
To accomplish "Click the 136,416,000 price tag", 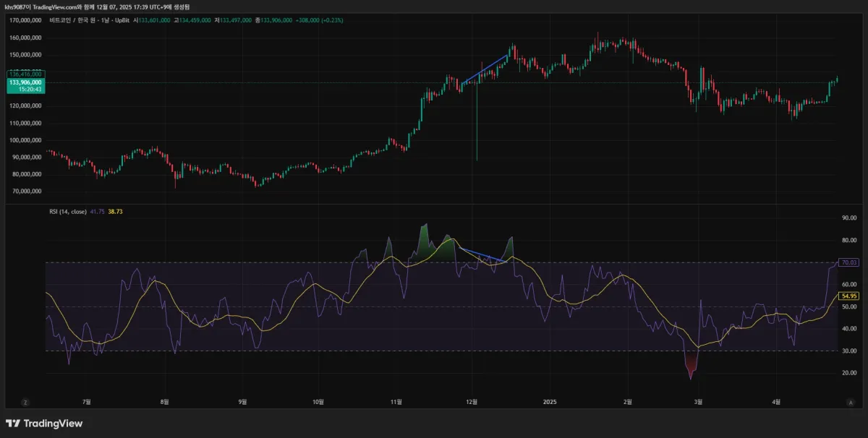I will (x=25, y=74).
